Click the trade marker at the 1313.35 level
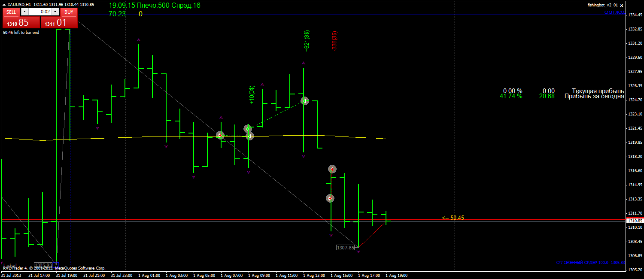The width and height of the screenshot is (644, 279). pyautogui.click(x=330, y=198)
